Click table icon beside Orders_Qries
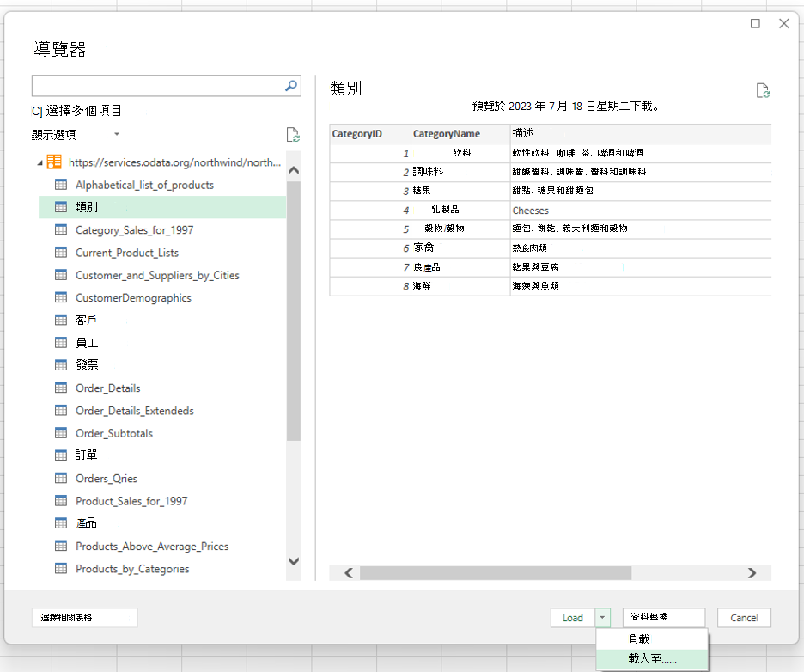 [61, 478]
